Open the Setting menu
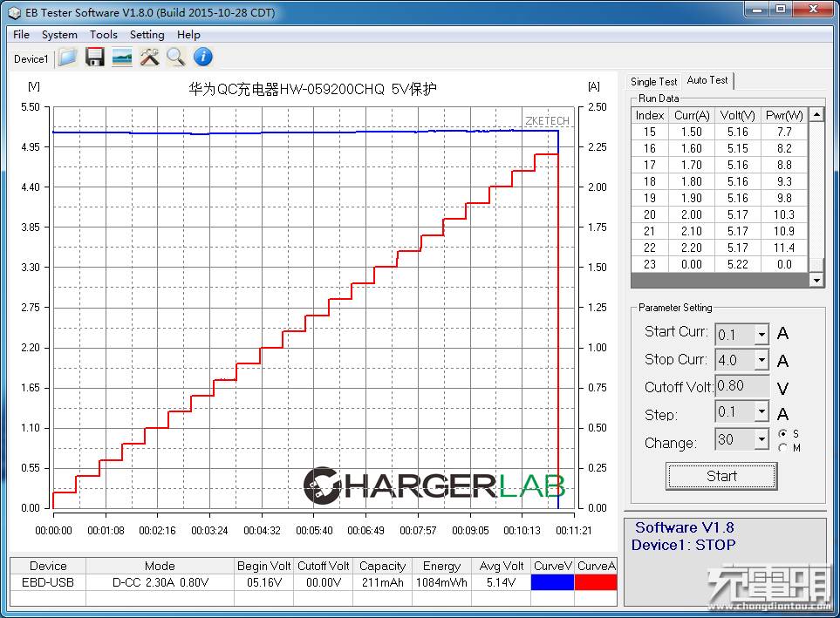 (147, 34)
